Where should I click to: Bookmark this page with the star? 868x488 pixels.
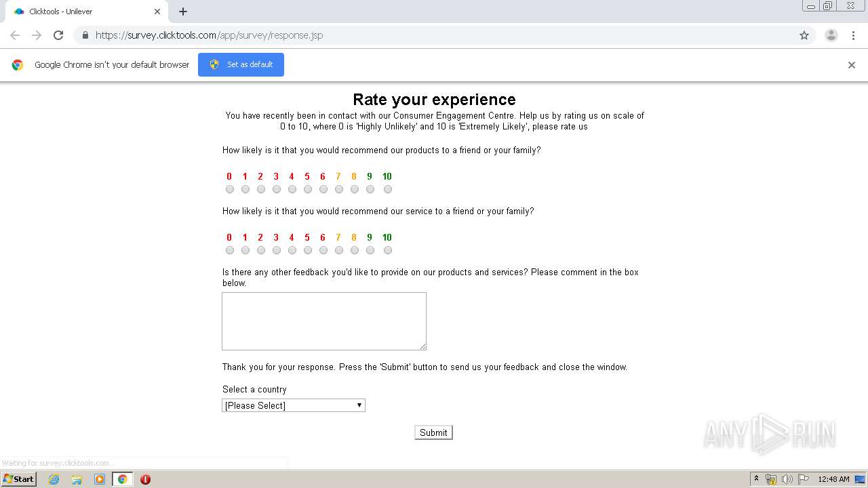tap(804, 35)
